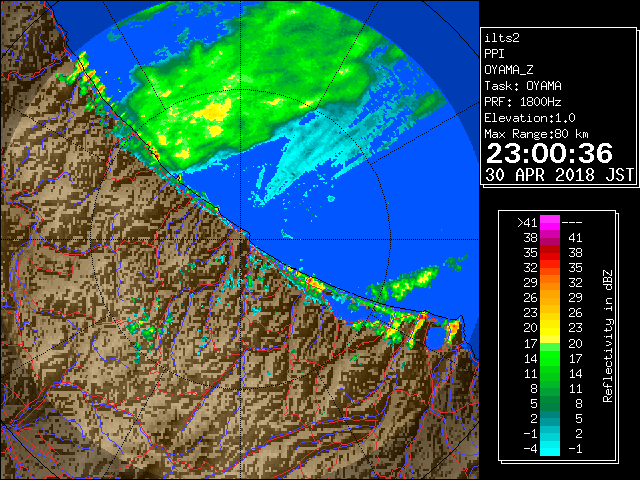Image resolution: width=640 pixels, height=480 pixels.
Task: Click the Task: OYAMA text
Action: (523, 86)
